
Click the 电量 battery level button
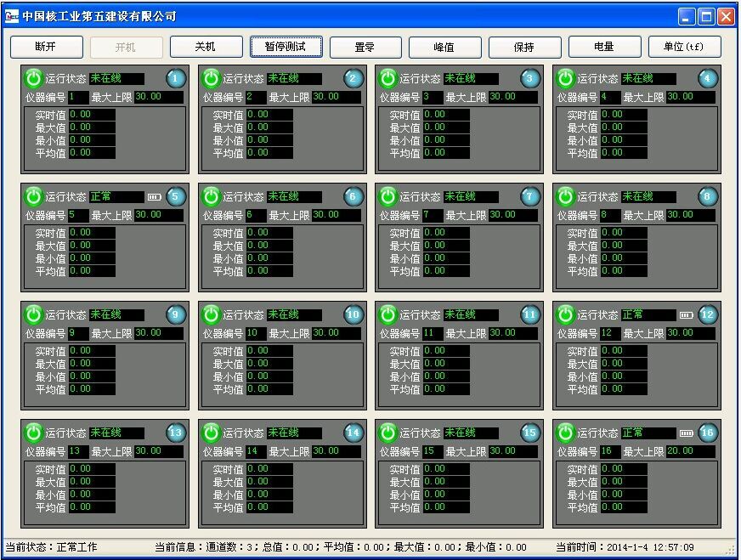tap(604, 47)
